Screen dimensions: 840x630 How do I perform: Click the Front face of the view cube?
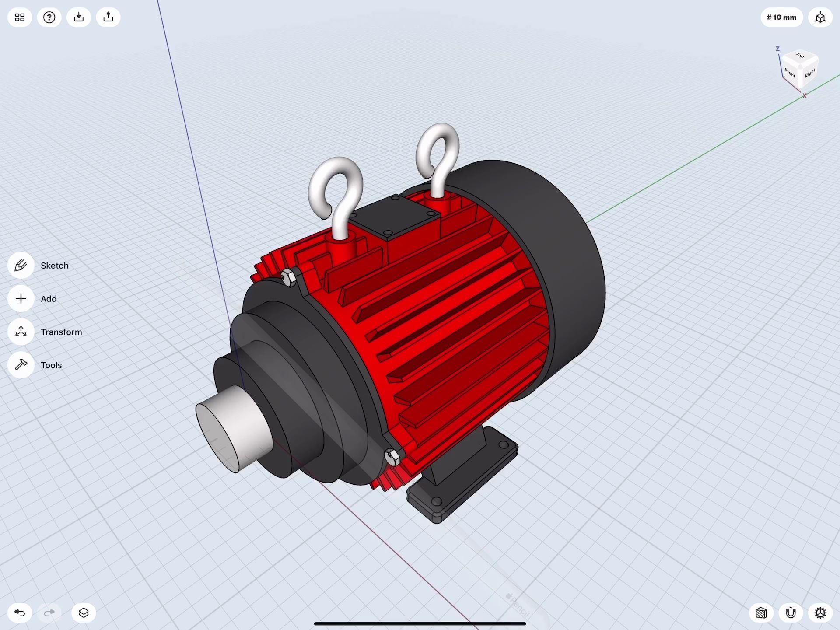pyautogui.click(x=790, y=73)
